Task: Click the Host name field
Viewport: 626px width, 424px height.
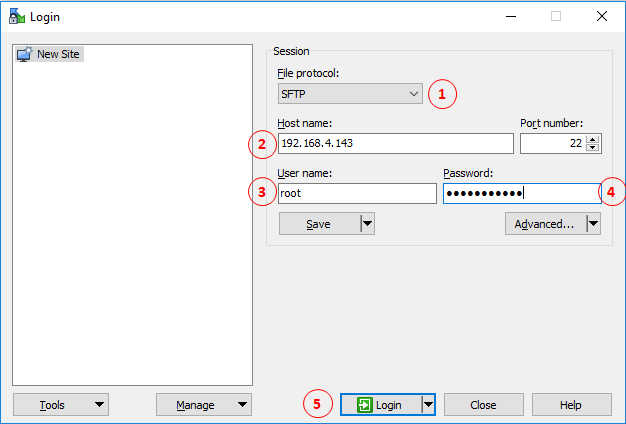Action: click(x=395, y=143)
